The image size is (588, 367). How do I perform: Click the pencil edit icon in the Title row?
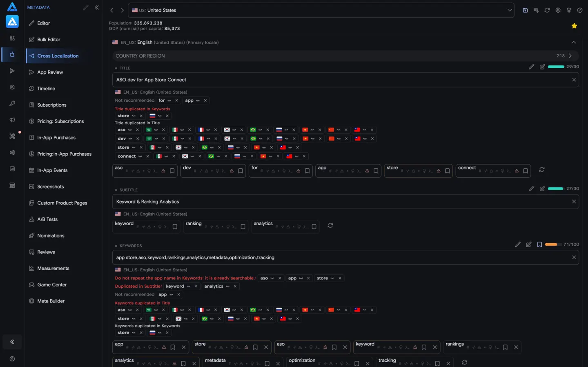tap(531, 67)
